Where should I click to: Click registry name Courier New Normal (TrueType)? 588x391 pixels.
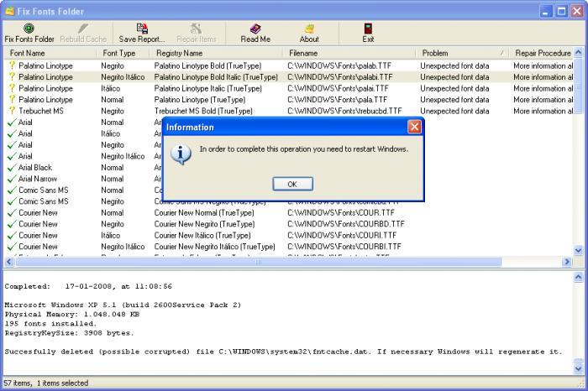click(204, 213)
